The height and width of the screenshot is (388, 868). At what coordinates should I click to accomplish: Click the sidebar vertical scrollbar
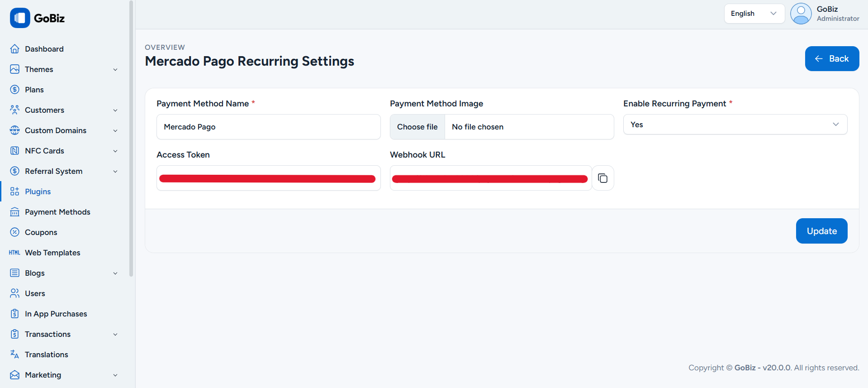click(x=131, y=138)
